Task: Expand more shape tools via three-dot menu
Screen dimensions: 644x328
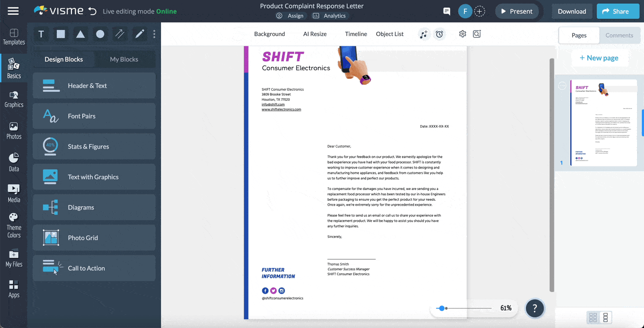Action: tap(153, 34)
